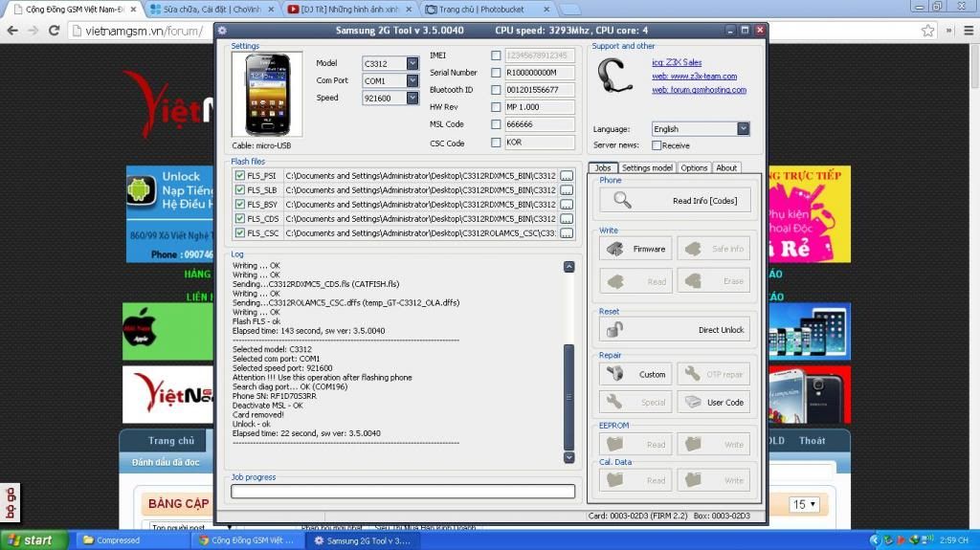Bookmark this page with star icon

[x=927, y=30]
